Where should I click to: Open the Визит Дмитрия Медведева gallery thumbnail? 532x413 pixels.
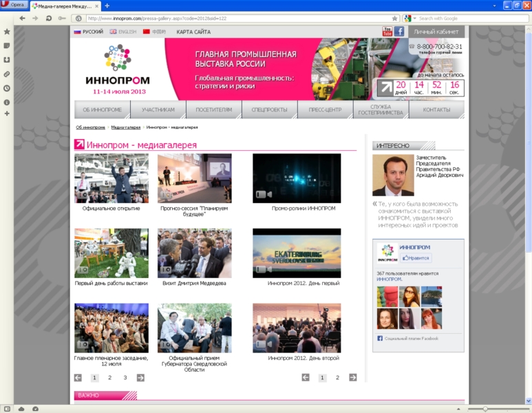194,253
